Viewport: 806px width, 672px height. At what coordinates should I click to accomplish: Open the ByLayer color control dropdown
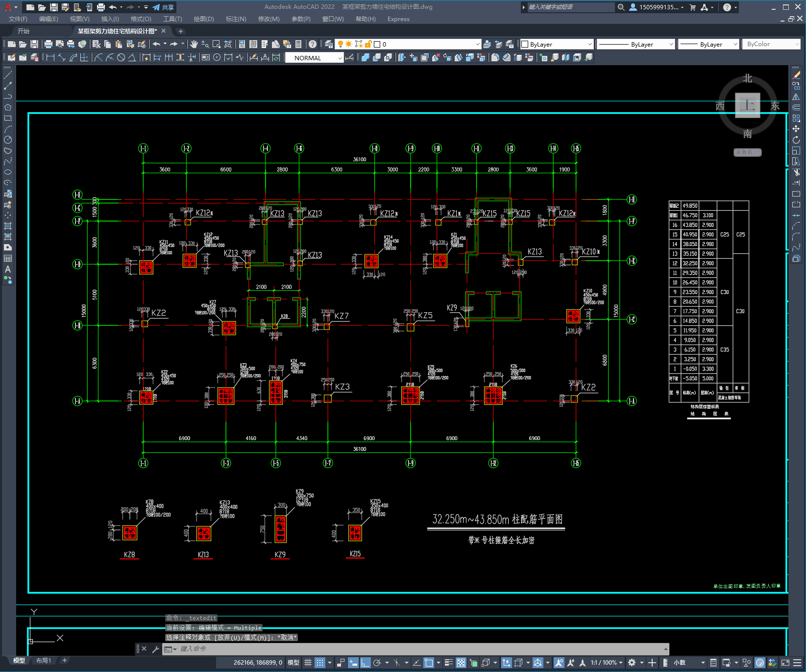[557, 44]
